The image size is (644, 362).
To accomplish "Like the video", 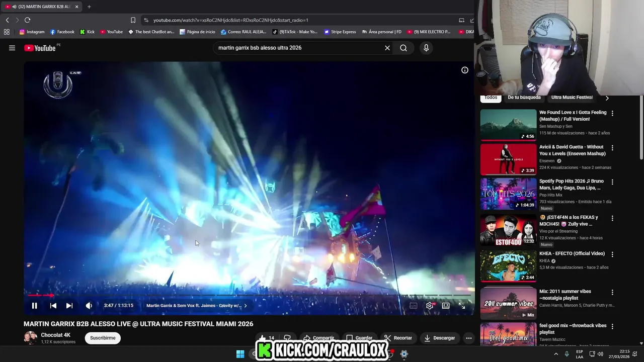I will point(267,338).
